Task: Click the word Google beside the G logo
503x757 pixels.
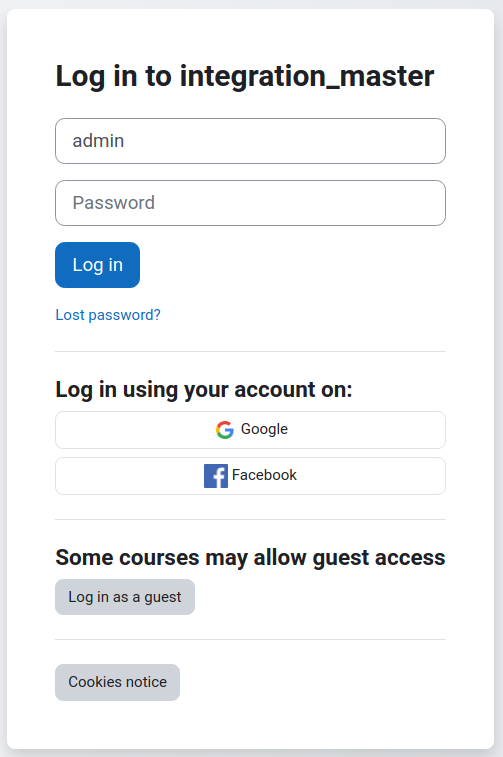Action: coord(264,429)
